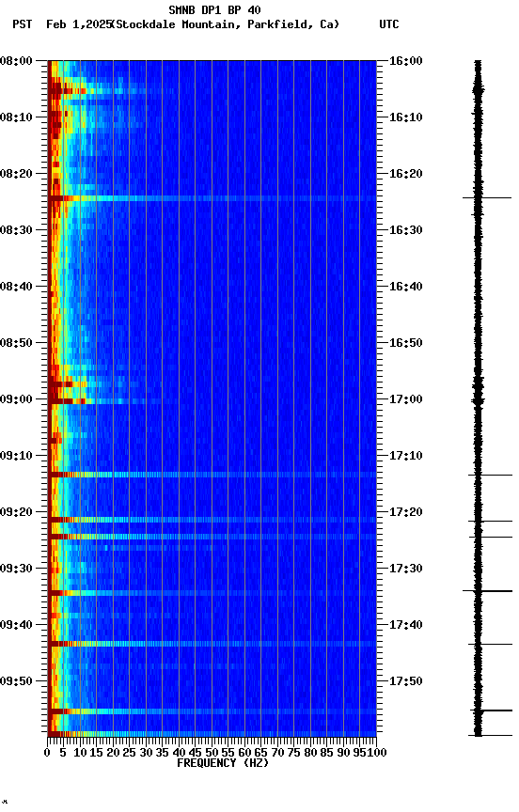This screenshot has width=519, height=812.
Task: Click the 17:20 UTC time label
Action: pyautogui.click(x=405, y=513)
